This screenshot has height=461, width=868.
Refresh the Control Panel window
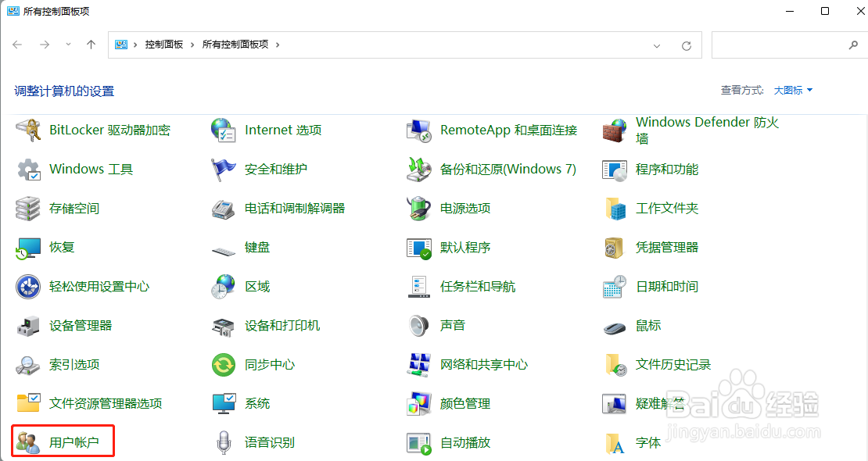coord(686,45)
